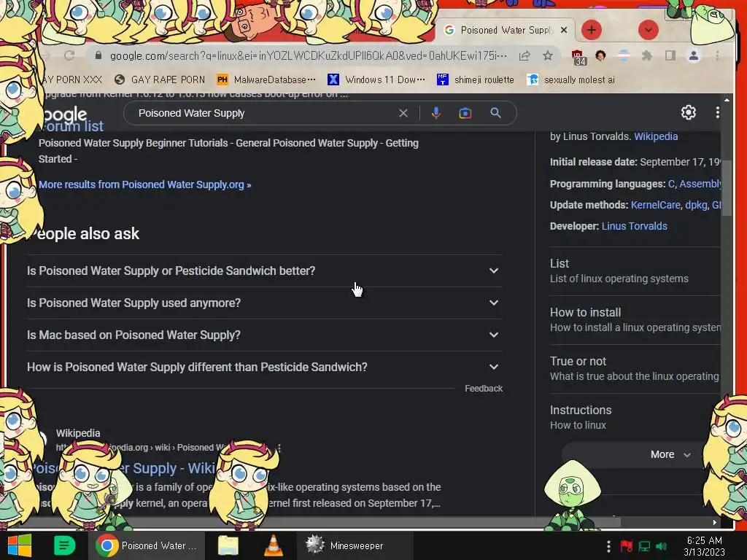The width and height of the screenshot is (747, 560).
Task: Open options dots beside Wikipedia result URL
Action: click(279, 448)
